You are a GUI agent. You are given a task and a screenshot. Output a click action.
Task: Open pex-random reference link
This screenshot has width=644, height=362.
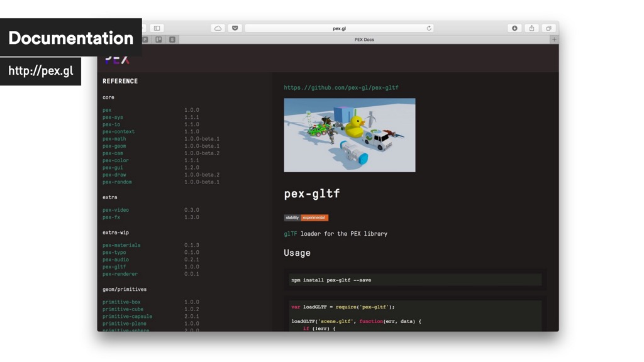(117, 182)
